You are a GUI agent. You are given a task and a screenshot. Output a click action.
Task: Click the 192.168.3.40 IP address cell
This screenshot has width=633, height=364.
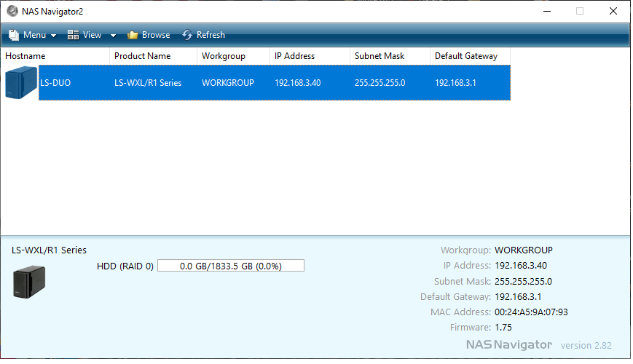point(298,83)
